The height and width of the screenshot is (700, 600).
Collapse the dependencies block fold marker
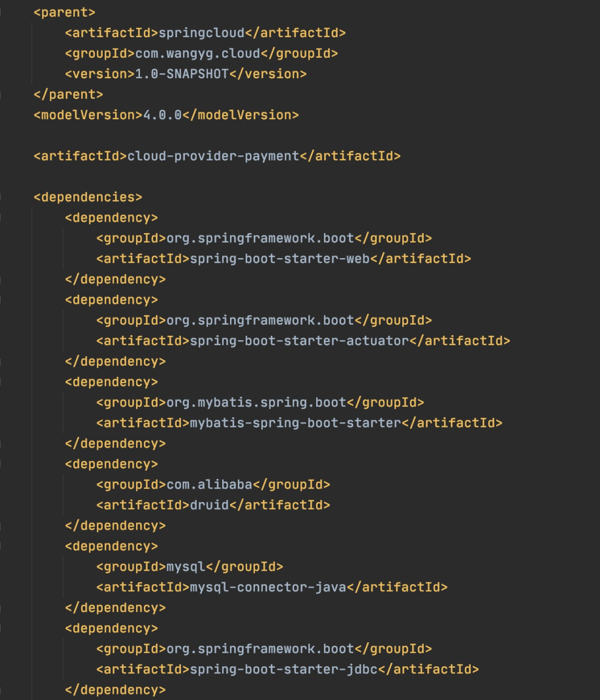(x=1, y=197)
